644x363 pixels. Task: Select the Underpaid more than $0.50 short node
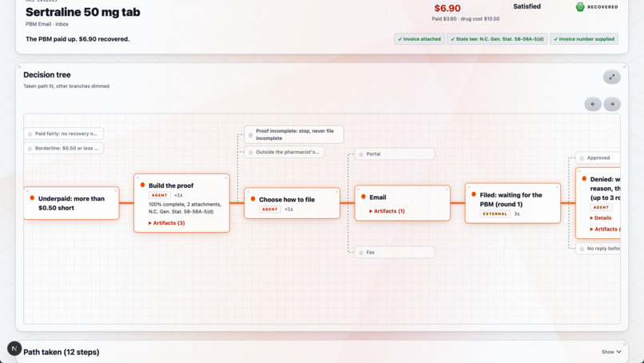click(71, 203)
